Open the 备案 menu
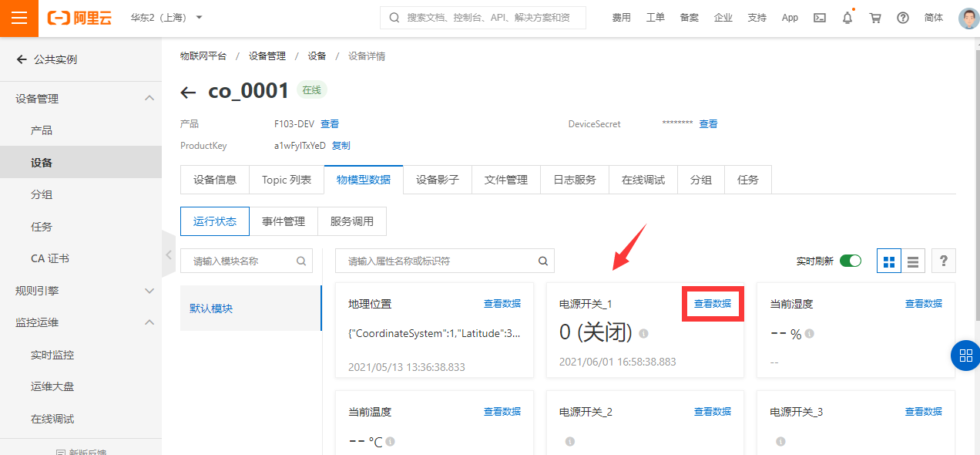Viewport: 980px width, 455px height. (x=689, y=18)
